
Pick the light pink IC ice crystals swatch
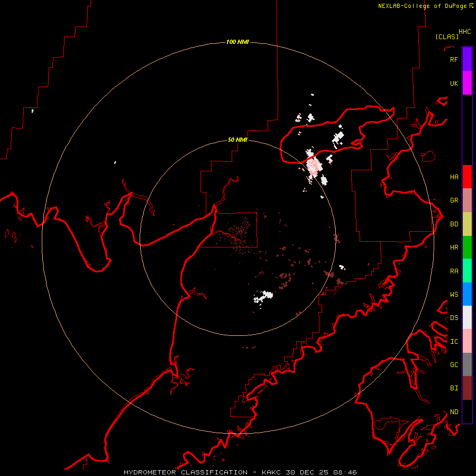point(467,341)
